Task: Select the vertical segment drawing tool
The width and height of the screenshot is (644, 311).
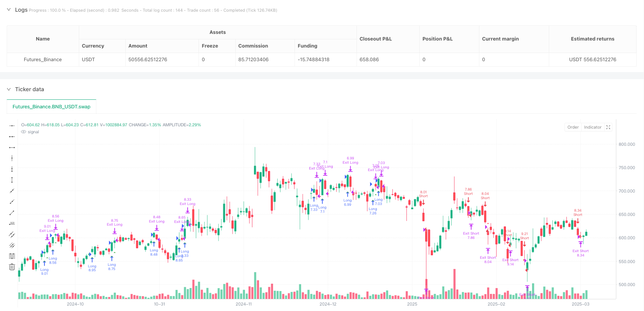Action: coord(12,169)
